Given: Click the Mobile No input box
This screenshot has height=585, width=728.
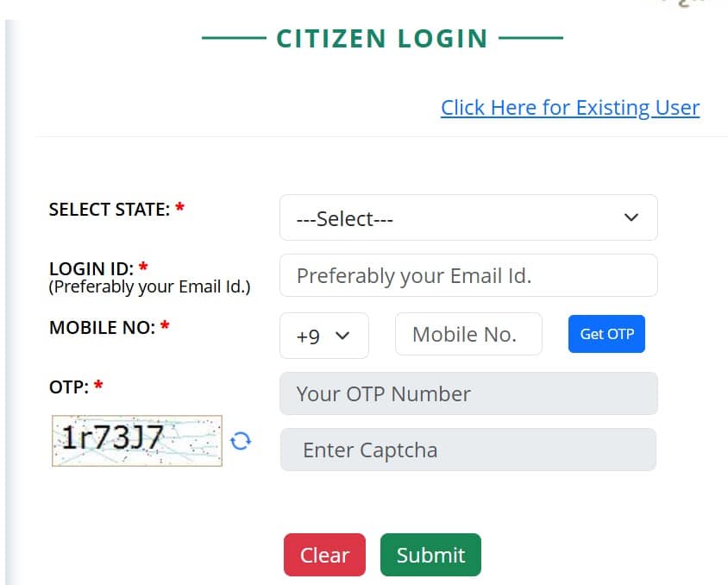Looking at the screenshot, I should coord(468,334).
